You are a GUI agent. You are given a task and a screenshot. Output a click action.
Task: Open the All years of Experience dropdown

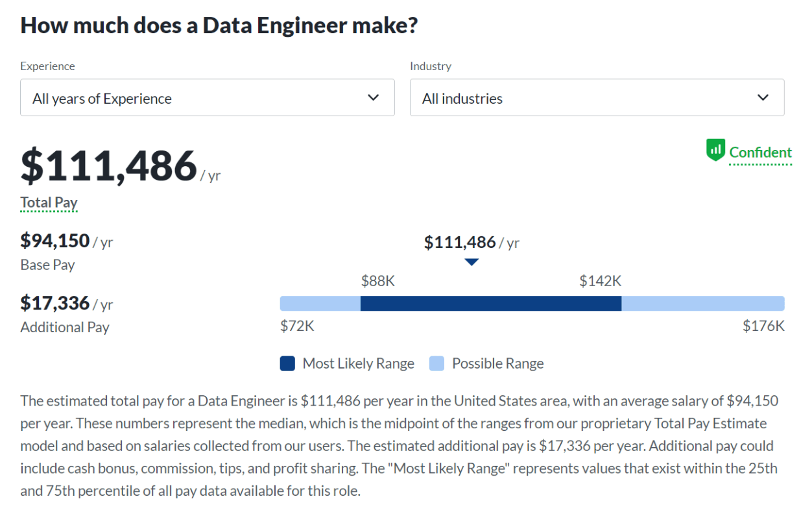208,97
